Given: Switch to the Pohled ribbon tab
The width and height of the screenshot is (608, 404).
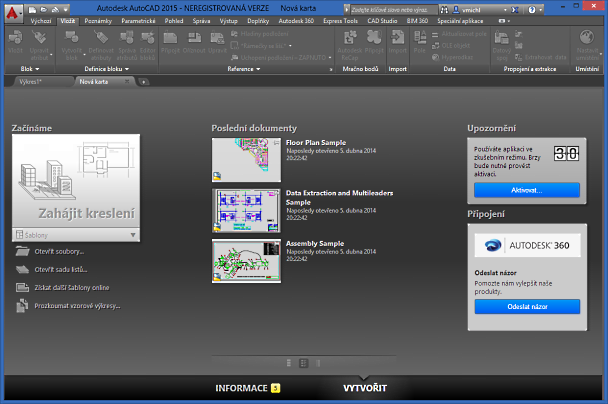Looking at the screenshot, I should point(174,21).
